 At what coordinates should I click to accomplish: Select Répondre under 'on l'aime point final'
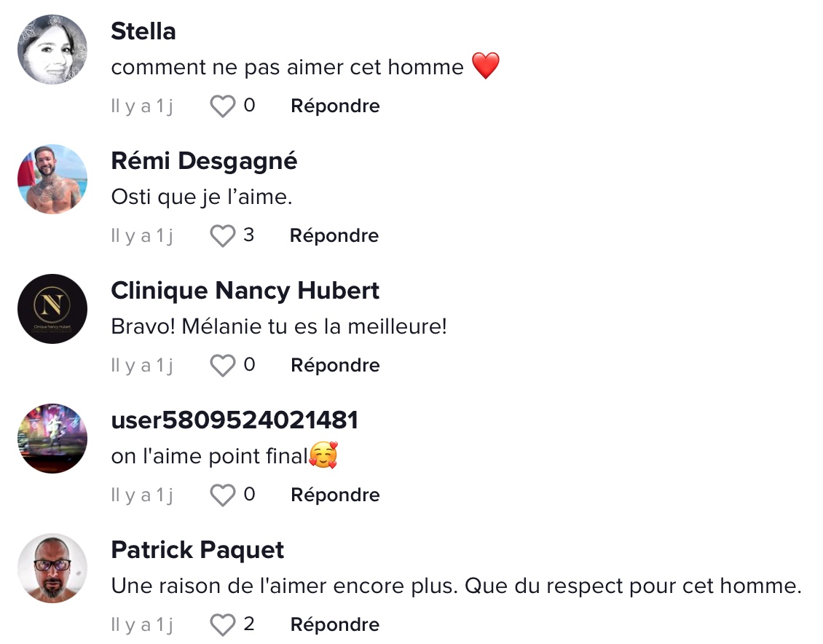coord(336,495)
